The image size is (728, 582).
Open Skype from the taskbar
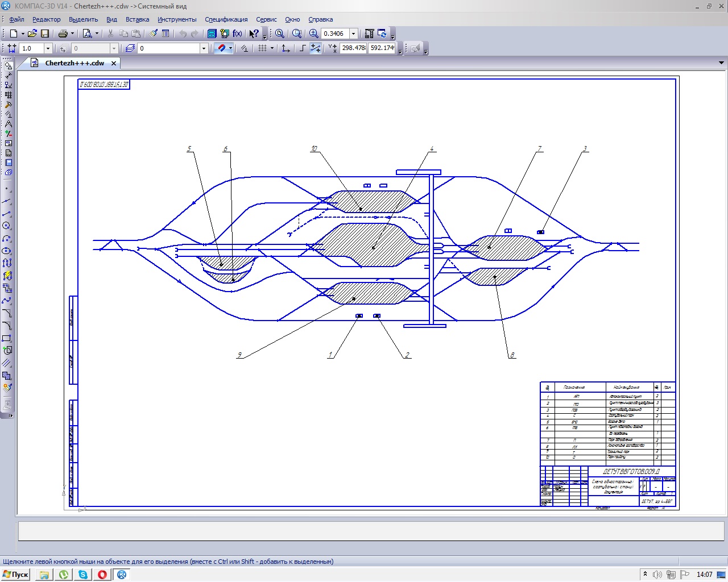(83, 575)
